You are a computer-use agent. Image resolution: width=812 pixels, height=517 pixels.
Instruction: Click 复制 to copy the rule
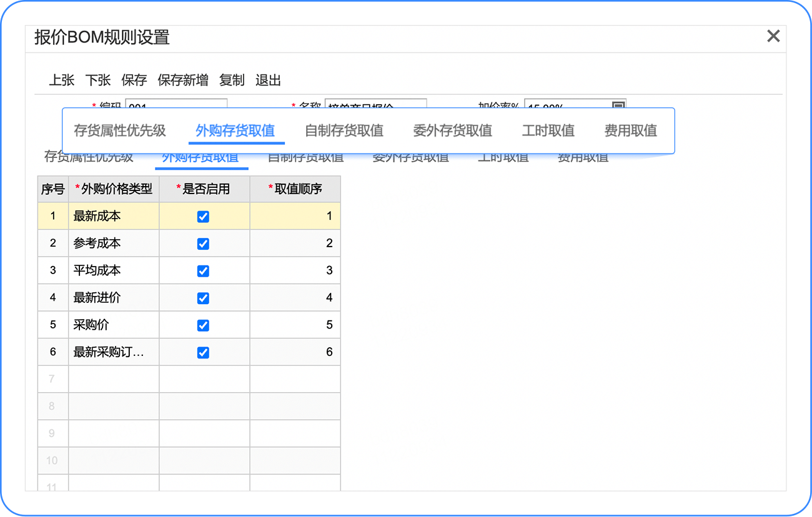pos(232,80)
